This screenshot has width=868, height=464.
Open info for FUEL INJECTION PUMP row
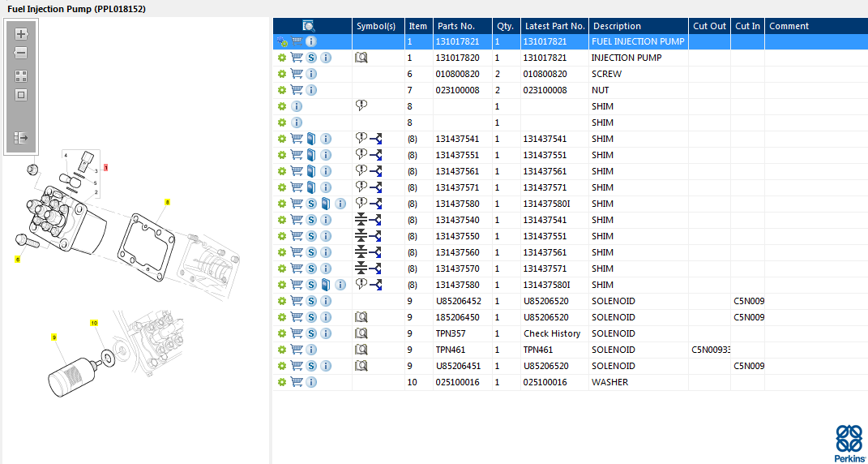pyautogui.click(x=311, y=41)
